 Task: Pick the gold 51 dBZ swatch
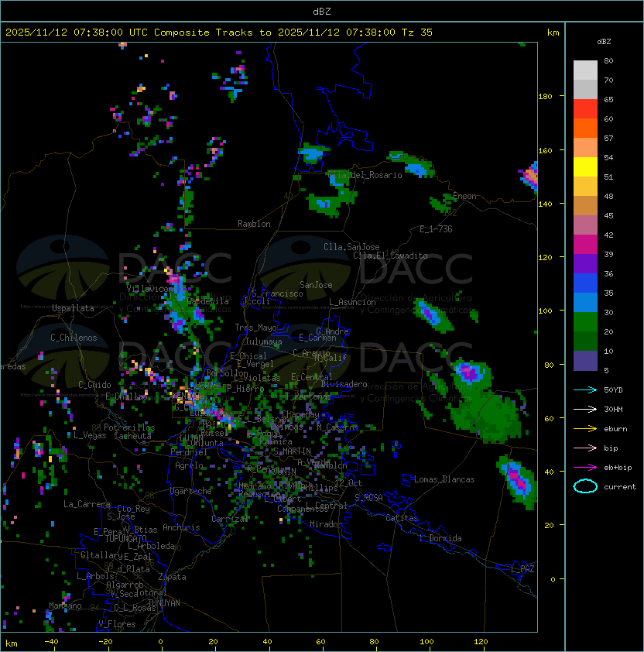(585, 187)
